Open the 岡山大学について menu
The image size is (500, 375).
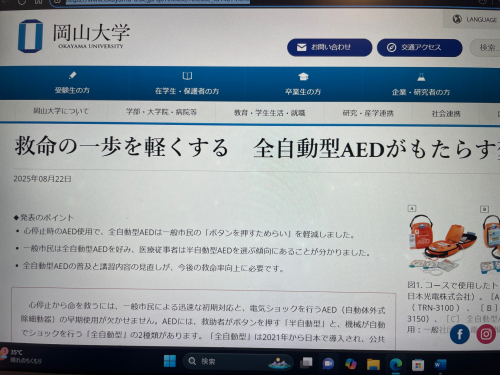61,111
